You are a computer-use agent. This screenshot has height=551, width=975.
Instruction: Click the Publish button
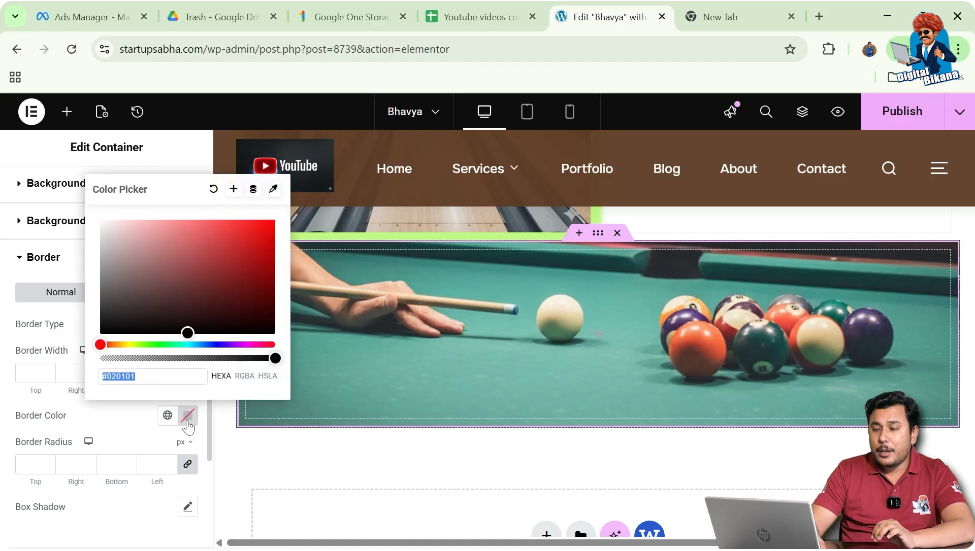(x=902, y=111)
